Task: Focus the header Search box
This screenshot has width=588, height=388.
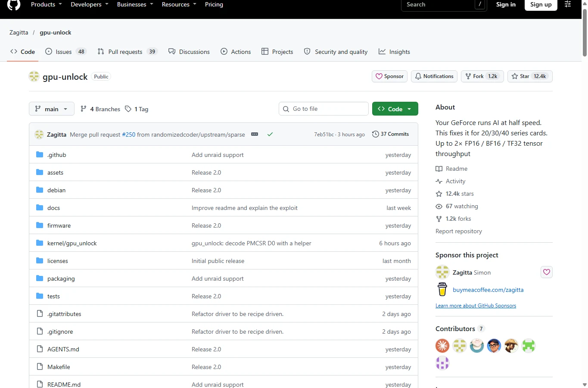Action: click(444, 4)
